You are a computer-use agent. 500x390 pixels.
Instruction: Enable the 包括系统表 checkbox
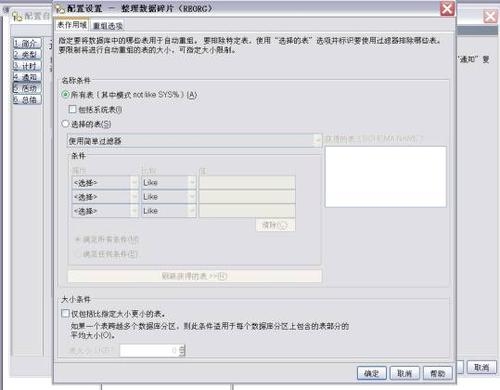click(x=72, y=109)
